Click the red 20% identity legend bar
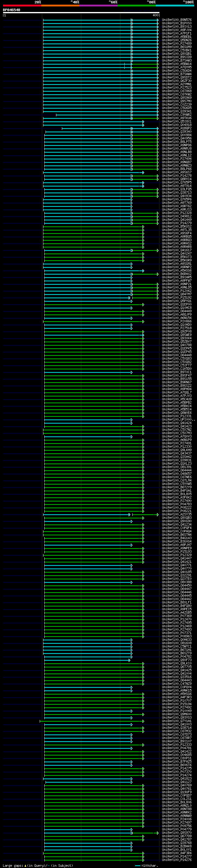The image size is (197, 868). [22, 6]
